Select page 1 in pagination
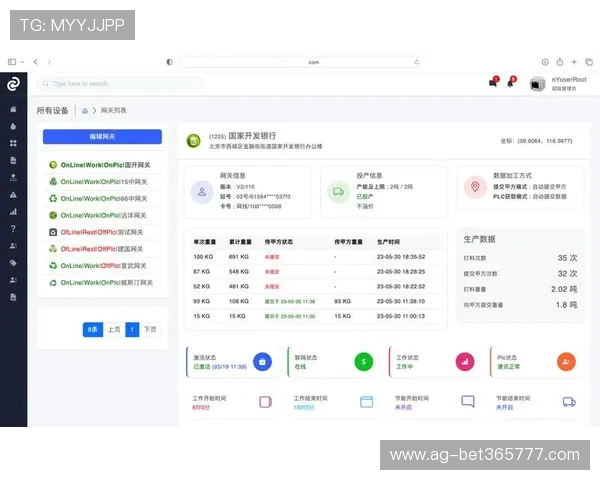Screen dimensions: 600x480 (132, 330)
